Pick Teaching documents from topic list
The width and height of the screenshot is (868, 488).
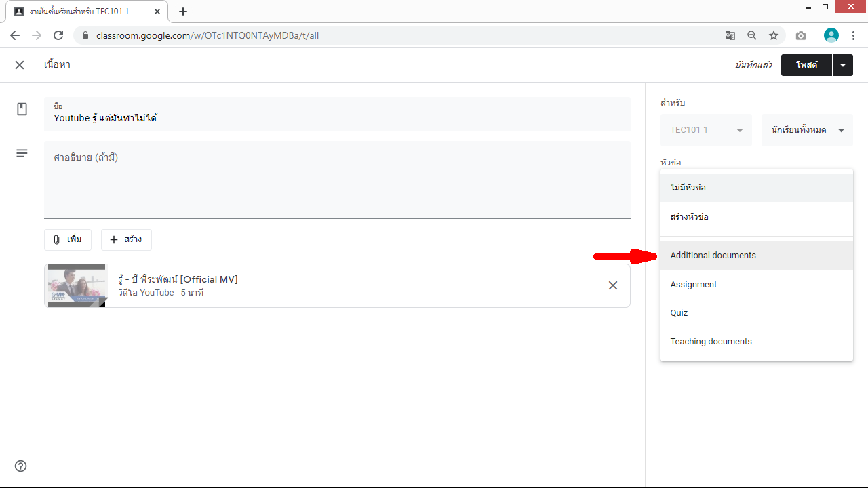click(x=711, y=342)
